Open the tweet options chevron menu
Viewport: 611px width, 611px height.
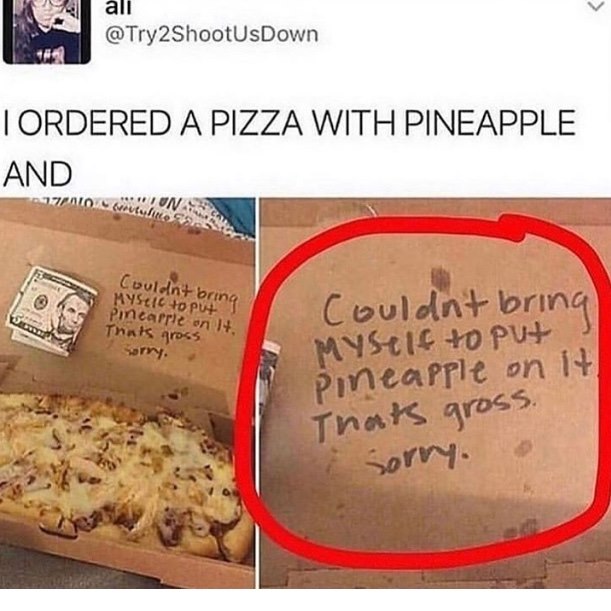pos(595,6)
